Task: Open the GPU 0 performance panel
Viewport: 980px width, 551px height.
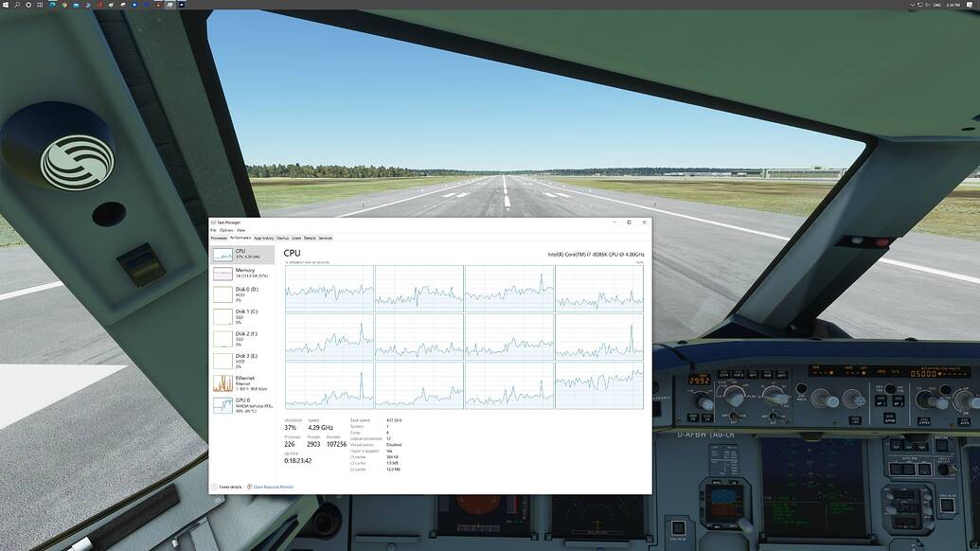Action: coord(241,402)
